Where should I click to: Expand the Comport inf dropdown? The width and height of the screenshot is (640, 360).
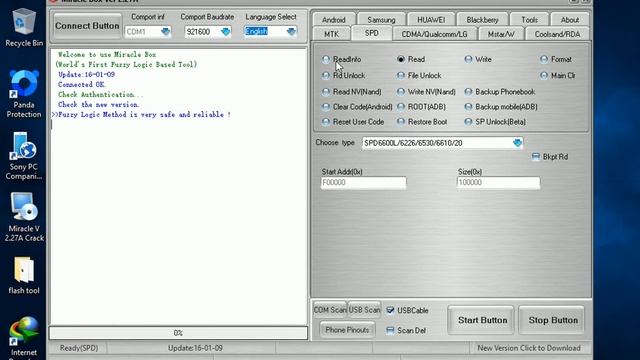[x=165, y=31]
